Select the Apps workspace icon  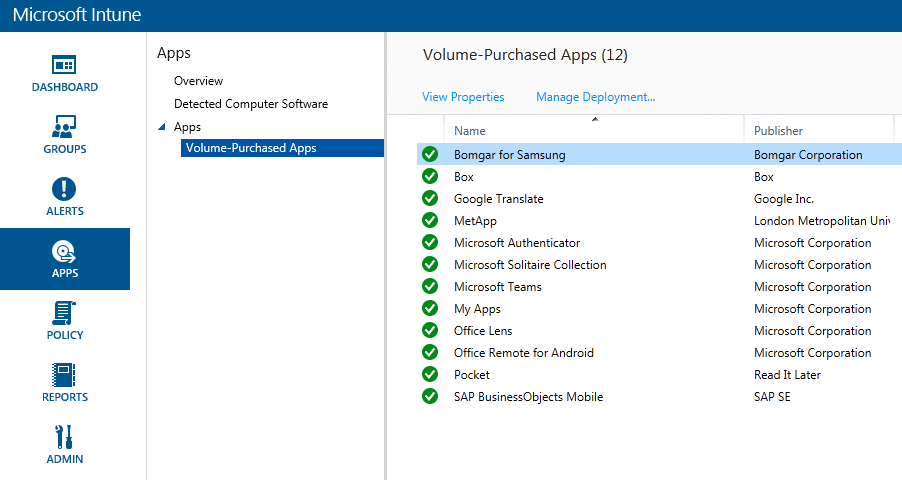click(64, 252)
